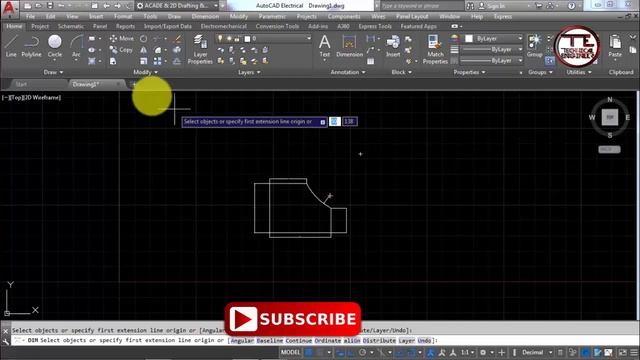The width and height of the screenshot is (640, 360).
Task: Toggle lineweight display plus icon in status bar
Action: 502,352
